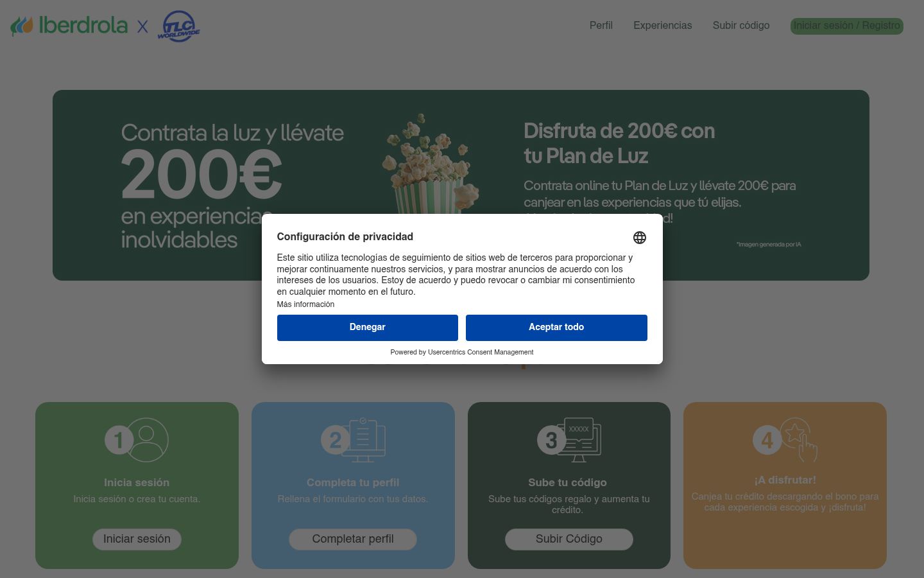
Task: Click the Completar perfil button
Action: click(x=353, y=539)
